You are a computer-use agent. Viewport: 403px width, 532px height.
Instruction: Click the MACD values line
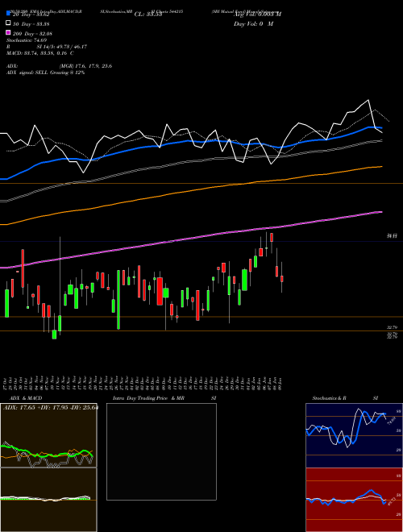pos(40,53)
